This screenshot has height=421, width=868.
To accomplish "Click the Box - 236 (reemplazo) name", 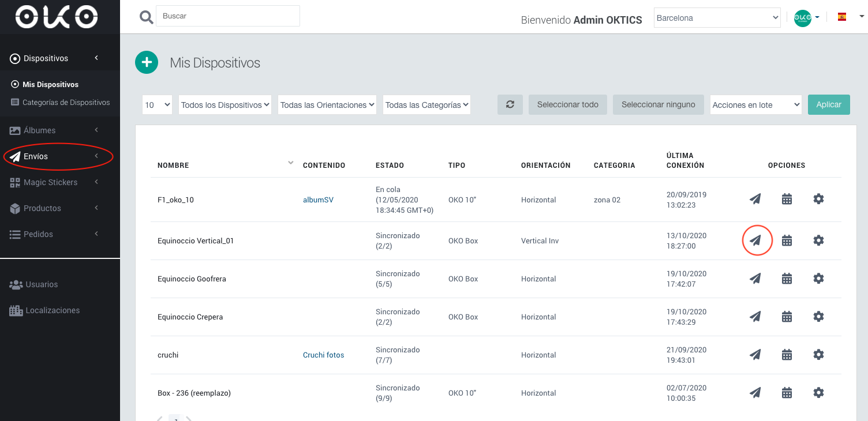I will 194,393.
